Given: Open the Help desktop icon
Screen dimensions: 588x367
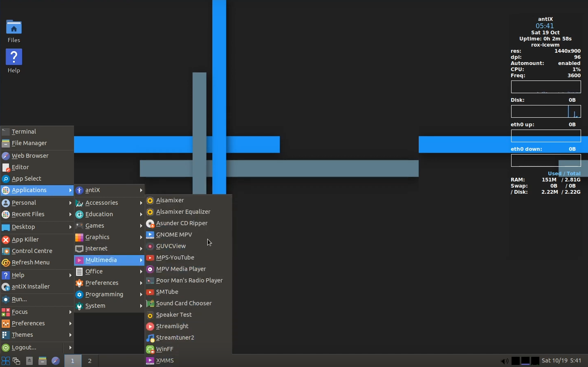Looking at the screenshot, I should tap(14, 61).
